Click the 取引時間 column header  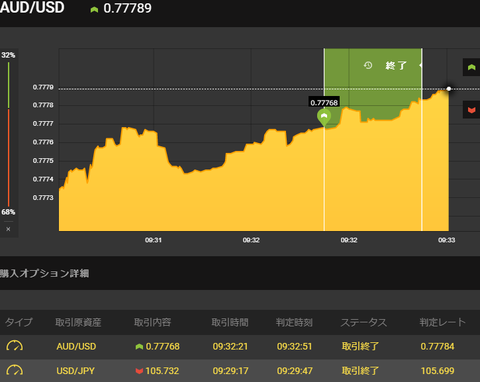pos(230,322)
